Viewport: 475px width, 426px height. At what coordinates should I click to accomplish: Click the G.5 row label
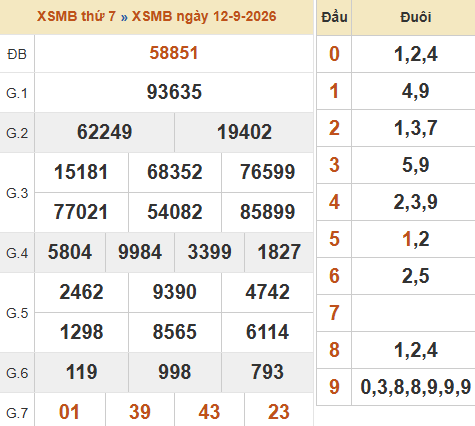pyautogui.click(x=17, y=313)
